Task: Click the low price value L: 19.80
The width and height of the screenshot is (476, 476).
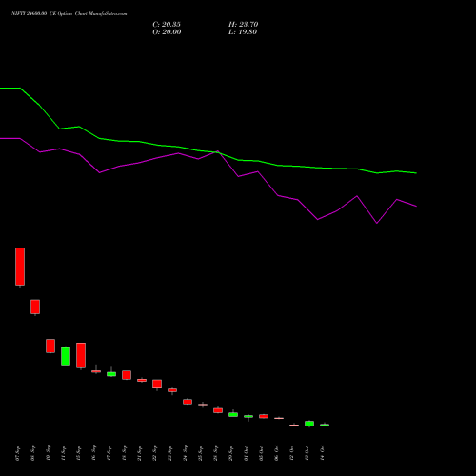Action: (x=243, y=32)
